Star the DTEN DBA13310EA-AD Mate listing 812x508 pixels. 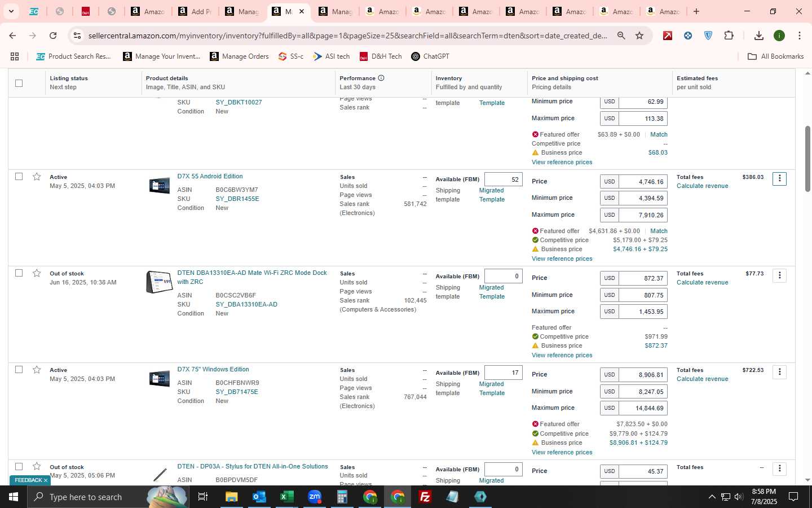pyautogui.click(x=37, y=273)
